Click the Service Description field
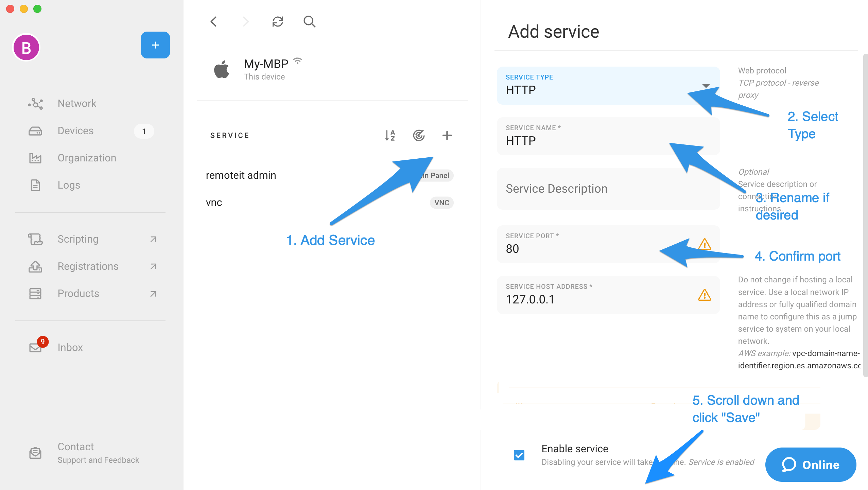This screenshot has width=868, height=490. click(x=608, y=189)
